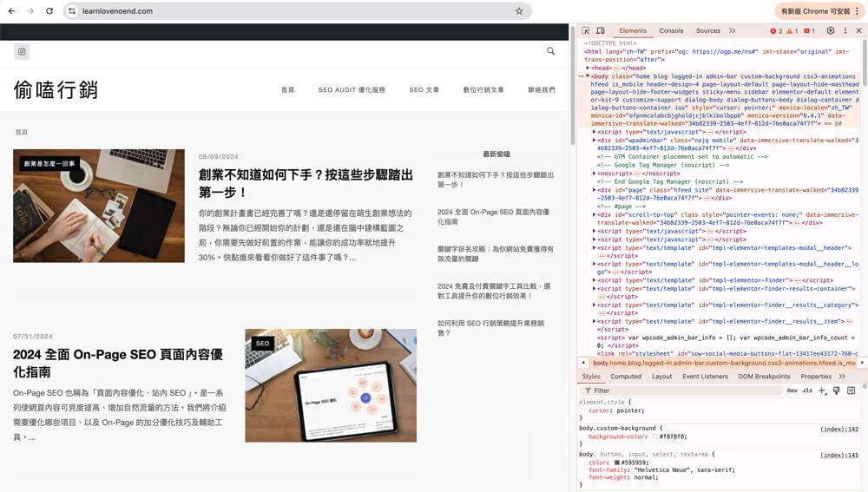Click the ellipsis beside the body element
Screen dimensions: 868x492
click(x=582, y=76)
